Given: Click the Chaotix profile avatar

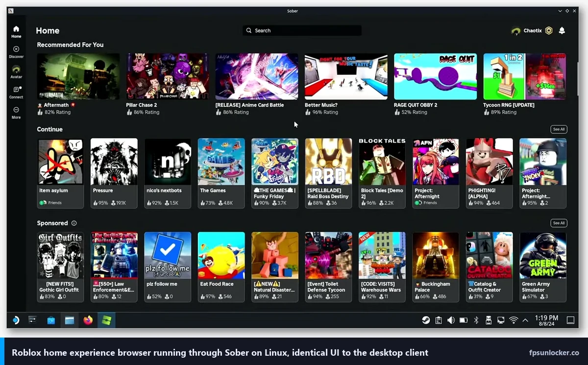Looking at the screenshot, I should click(x=515, y=31).
